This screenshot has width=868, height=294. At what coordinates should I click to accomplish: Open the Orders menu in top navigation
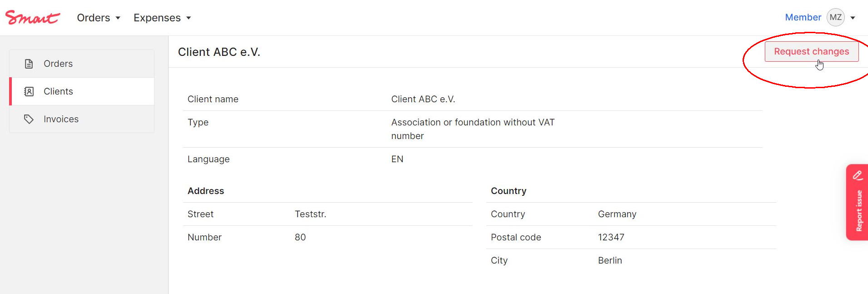coord(99,18)
